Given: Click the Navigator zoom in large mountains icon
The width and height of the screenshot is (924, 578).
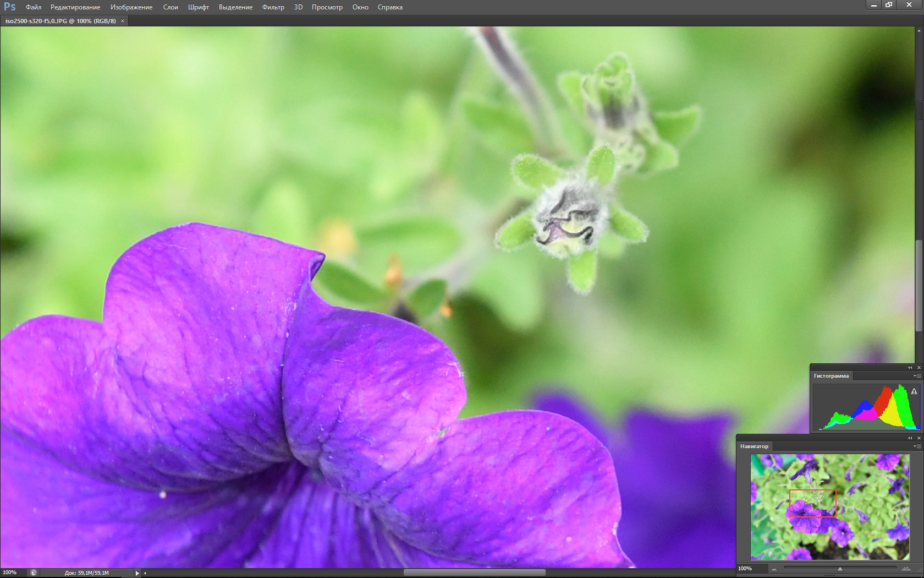Looking at the screenshot, I should tap(906, 569).
